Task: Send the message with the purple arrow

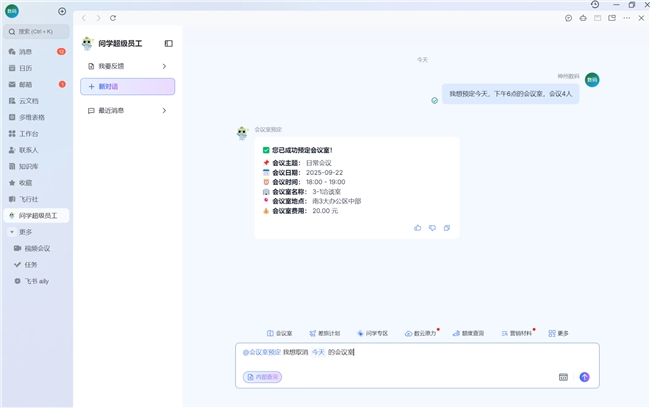Action: tap(585, 377)
